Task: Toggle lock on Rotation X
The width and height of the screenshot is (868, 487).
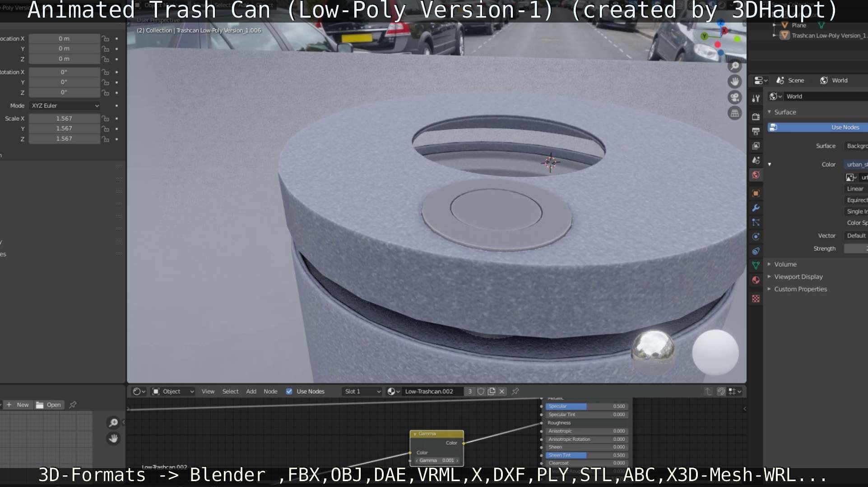Action: pyautogui.click(x=105, y=72)
